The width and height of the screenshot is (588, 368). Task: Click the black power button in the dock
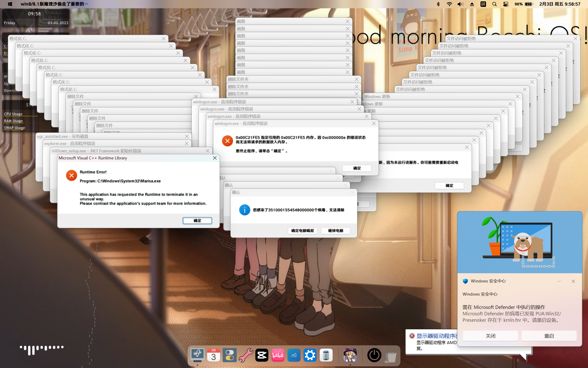pos(374,355)
